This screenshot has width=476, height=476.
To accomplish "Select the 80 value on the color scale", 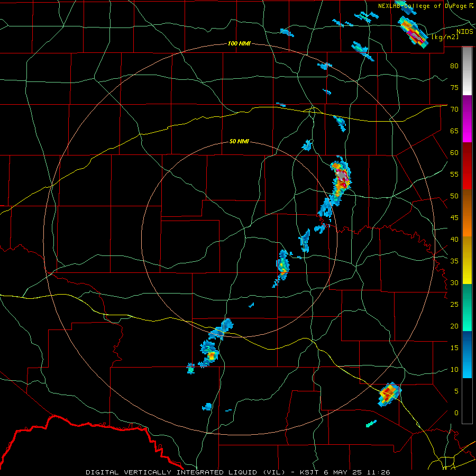I will pyautogui.click(x=454, y=66).
